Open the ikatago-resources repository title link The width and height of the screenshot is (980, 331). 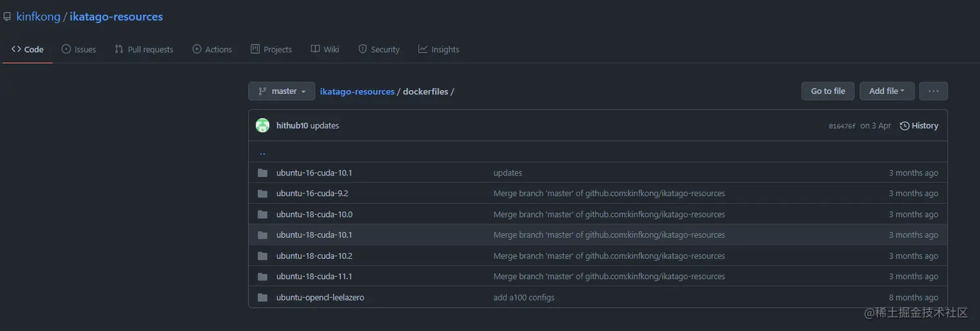[x=116, y=17]
